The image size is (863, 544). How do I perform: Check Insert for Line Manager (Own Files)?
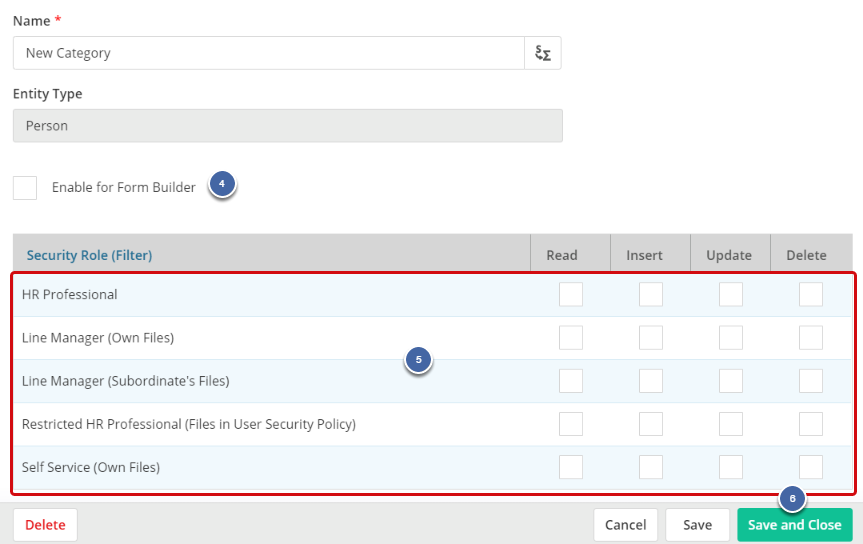(x=651, y=338)
